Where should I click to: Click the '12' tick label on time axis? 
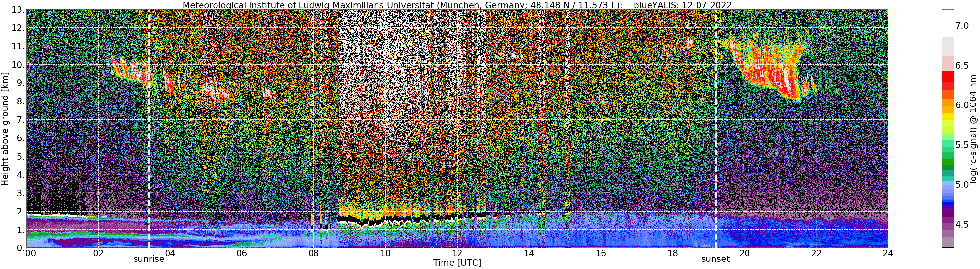pyautogui.click(x=457, y=253)
